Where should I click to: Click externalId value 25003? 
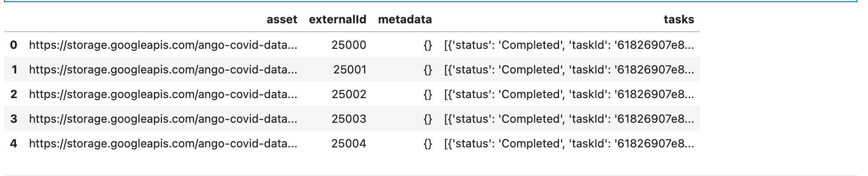[x=349, y=119]
